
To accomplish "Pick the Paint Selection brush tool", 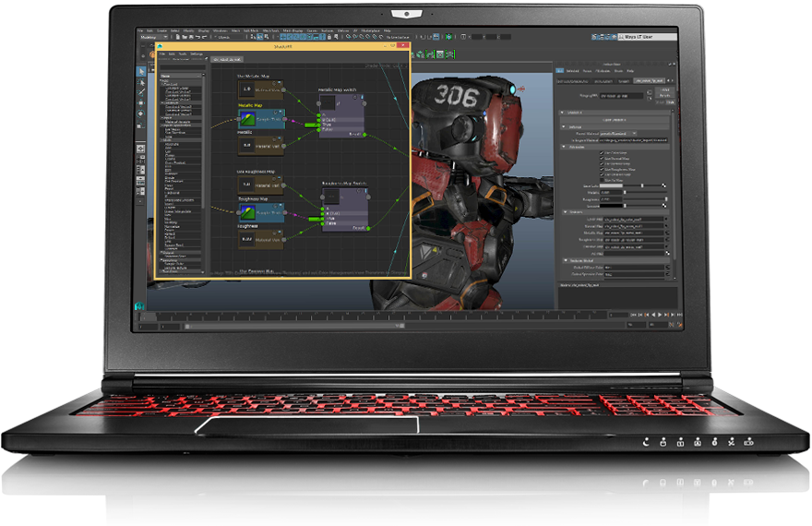I will click(141, 92).
